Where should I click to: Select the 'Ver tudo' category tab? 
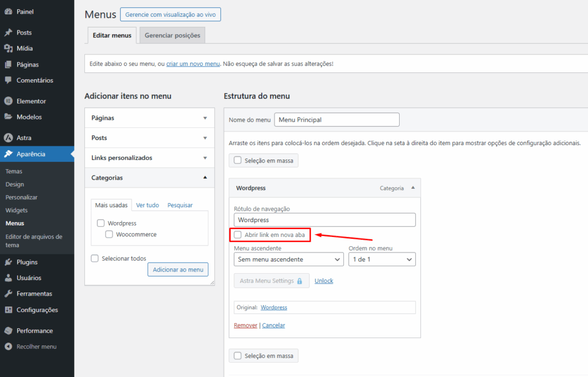pos(148,205)
